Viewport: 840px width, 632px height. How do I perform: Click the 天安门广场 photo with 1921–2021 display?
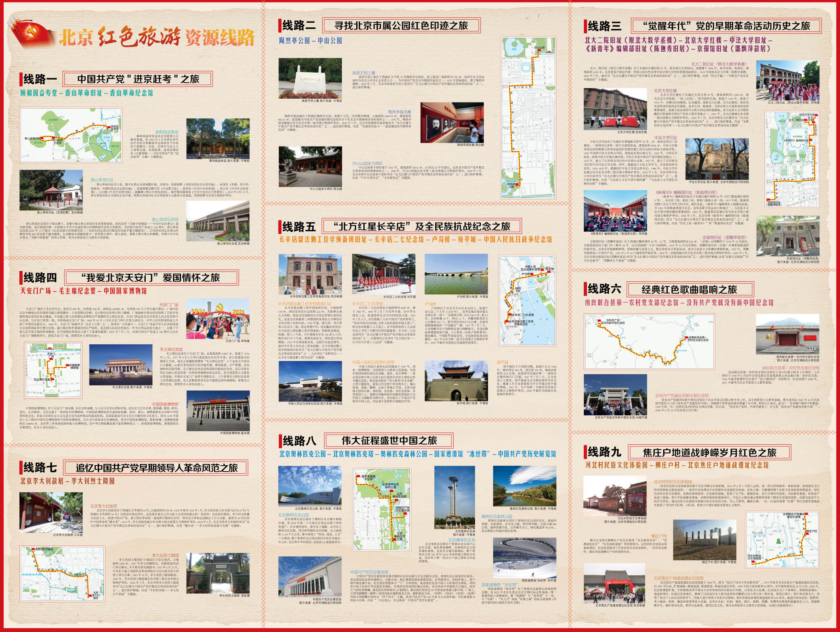(x=218, y=319)
